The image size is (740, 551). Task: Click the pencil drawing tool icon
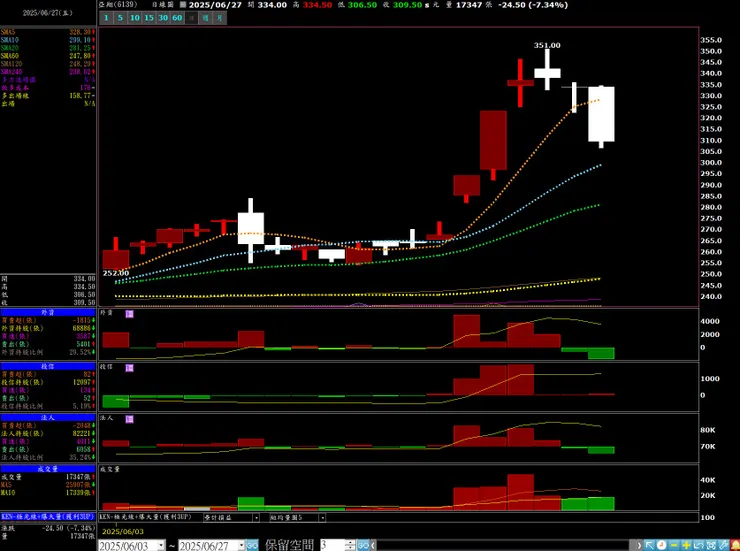[x=723, y=545]
